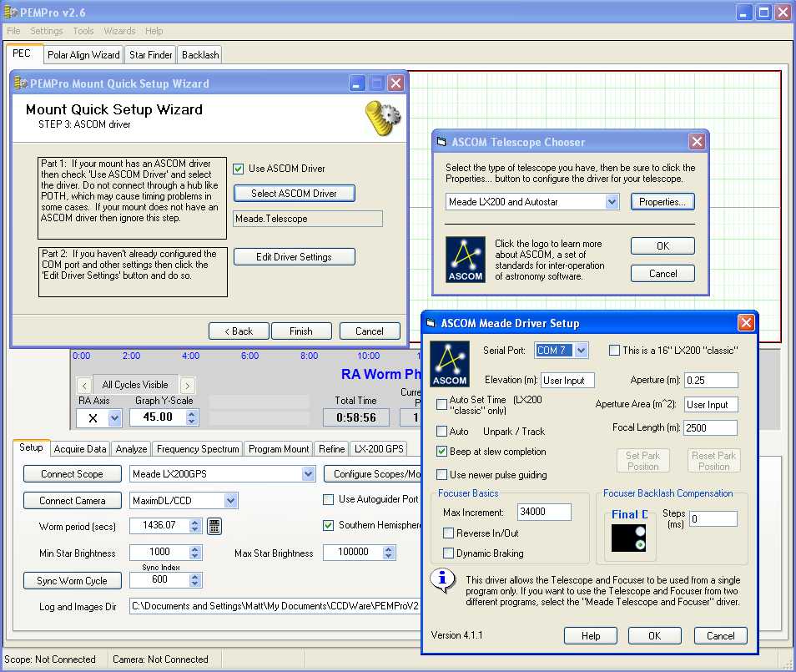Toggle the Southern Hemisphere checkbox
This screenshot has width=796, height=672.
[x=329, y=525]
